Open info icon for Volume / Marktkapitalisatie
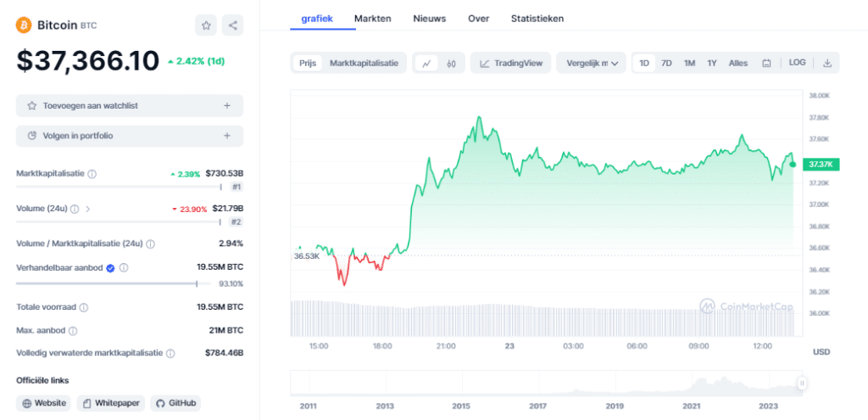The width and height of the screenshot is (868, 420). coord(151,244)
